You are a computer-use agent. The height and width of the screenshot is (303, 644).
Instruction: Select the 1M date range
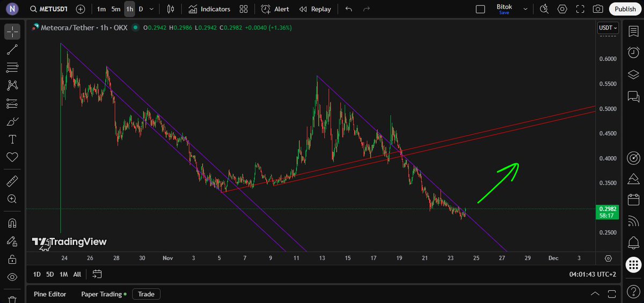coord(63,274)
